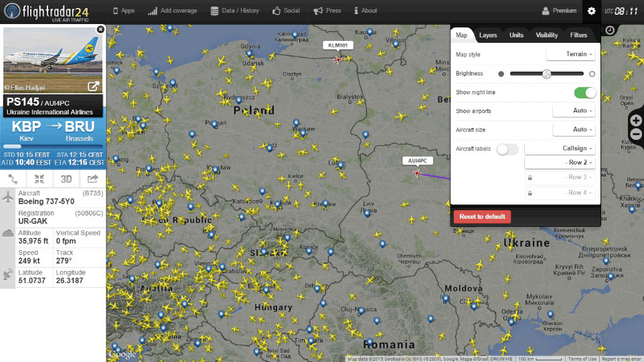Click maximum brightness sun icon
This screenshot has height=362, width=644.
pos(592,74)
